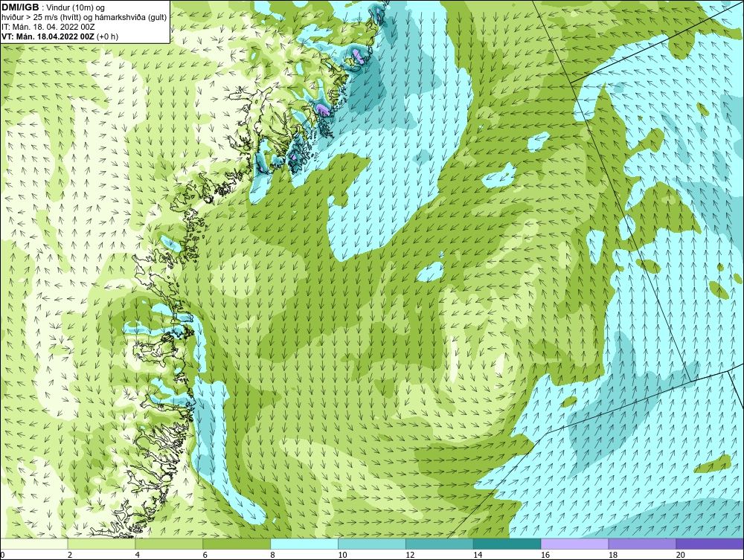This screenshot has width=744, height=560.
Task: Click the 18–20 m/s purple legend swatch
Action: pos(642,544)
